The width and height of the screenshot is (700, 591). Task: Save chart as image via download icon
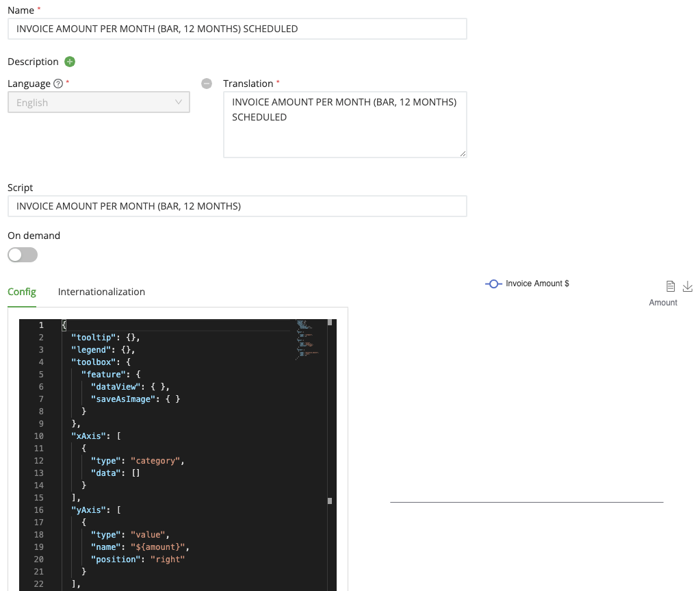tap(688, 286)
